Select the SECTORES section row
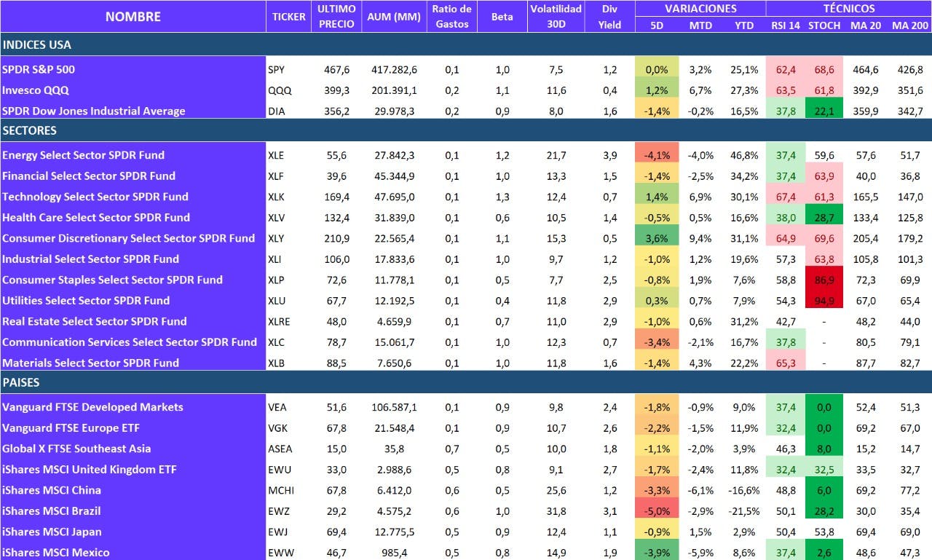The image size is (932, 560). (x=466, y=130)
